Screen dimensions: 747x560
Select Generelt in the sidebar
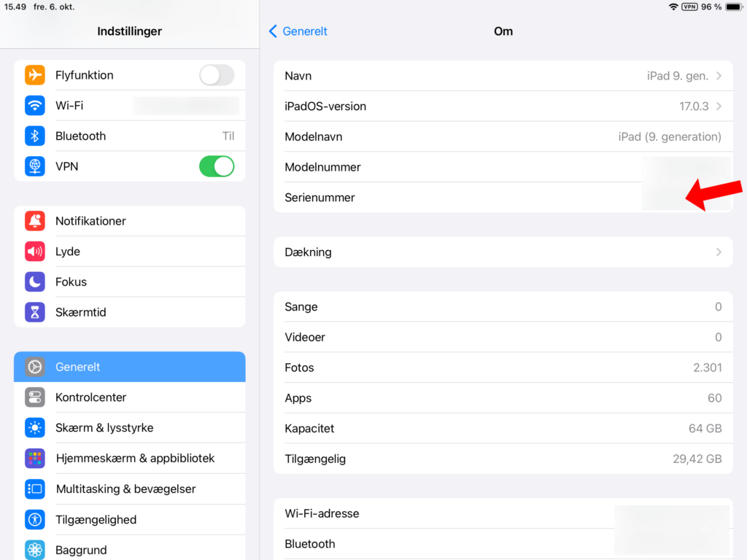pyautogui.click(x=130, y=367)
